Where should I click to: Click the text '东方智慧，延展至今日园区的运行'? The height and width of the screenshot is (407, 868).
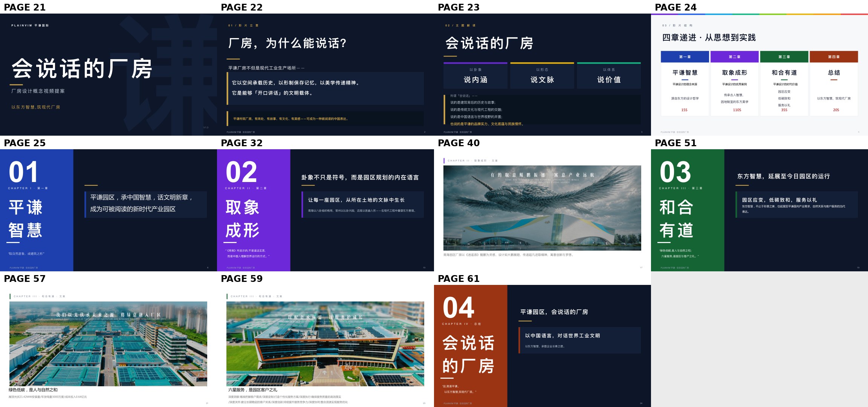pyautogui.click(x=784, y=176)
